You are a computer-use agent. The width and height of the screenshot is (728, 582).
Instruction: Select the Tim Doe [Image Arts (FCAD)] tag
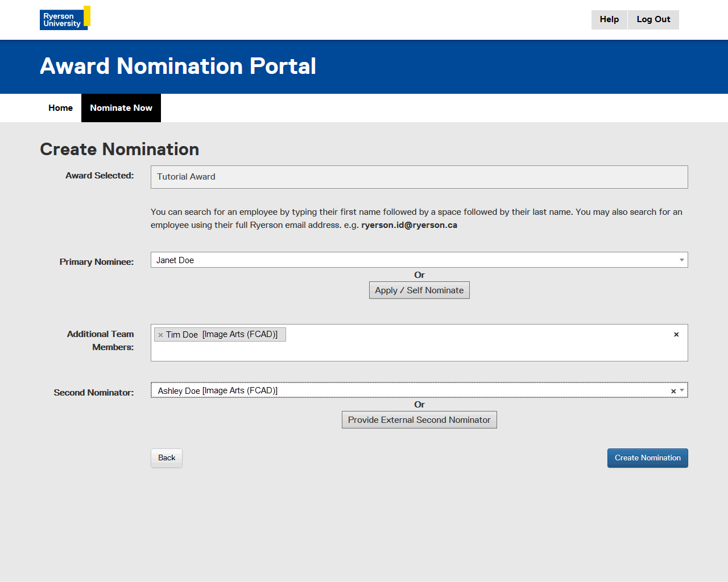(x=222, y=335)
